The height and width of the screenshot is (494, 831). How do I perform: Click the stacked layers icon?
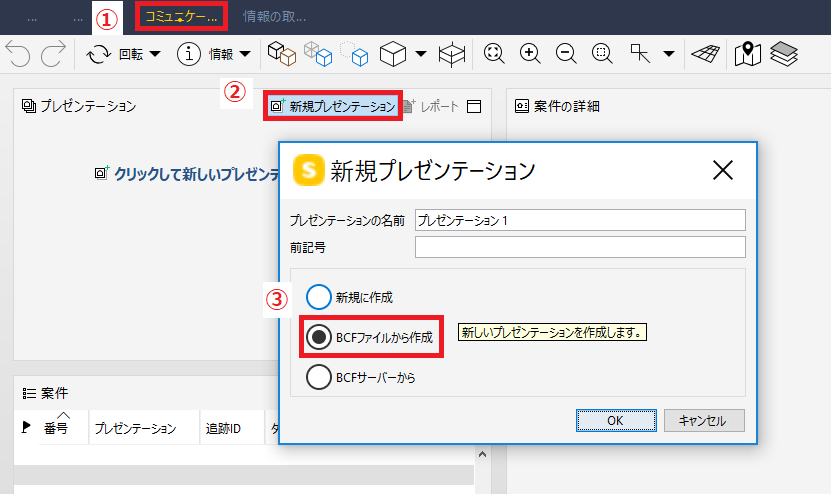(784, 54)
